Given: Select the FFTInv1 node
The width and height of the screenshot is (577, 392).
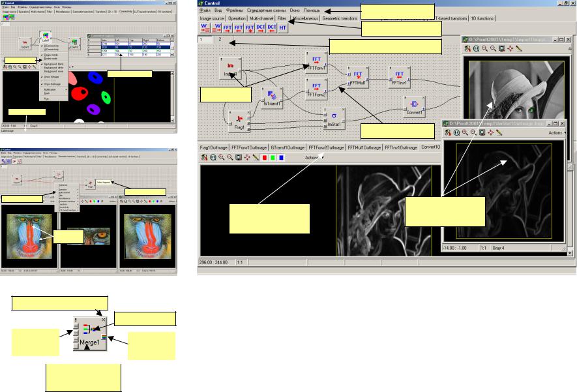Looking at the screenshot, I should pos(399,77).
